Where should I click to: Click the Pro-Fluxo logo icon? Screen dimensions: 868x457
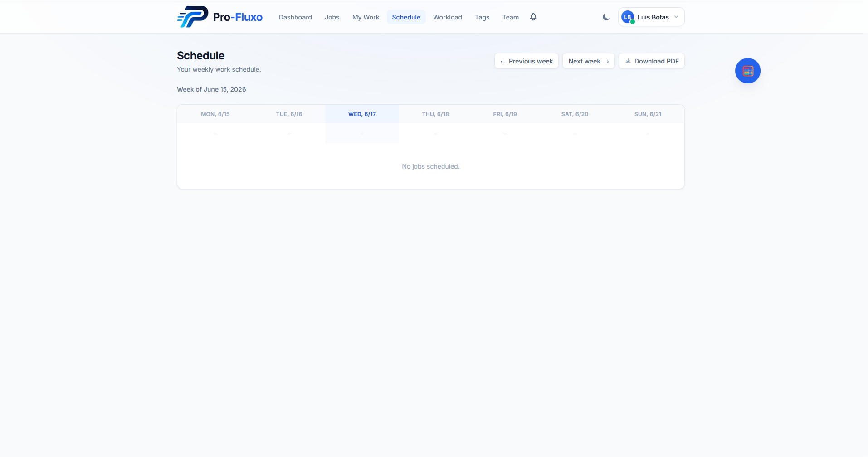193,17
